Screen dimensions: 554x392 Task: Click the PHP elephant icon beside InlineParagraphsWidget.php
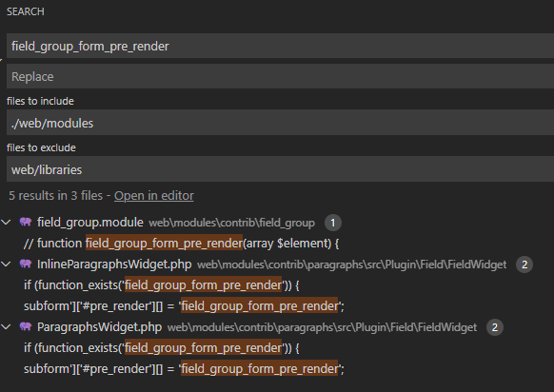point(26,264)
